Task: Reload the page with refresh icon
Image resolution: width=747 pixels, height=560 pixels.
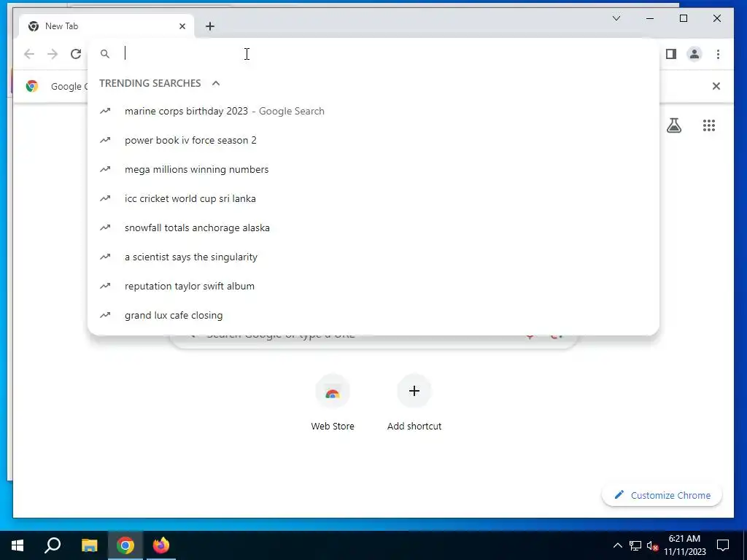Action: (76, 54)
